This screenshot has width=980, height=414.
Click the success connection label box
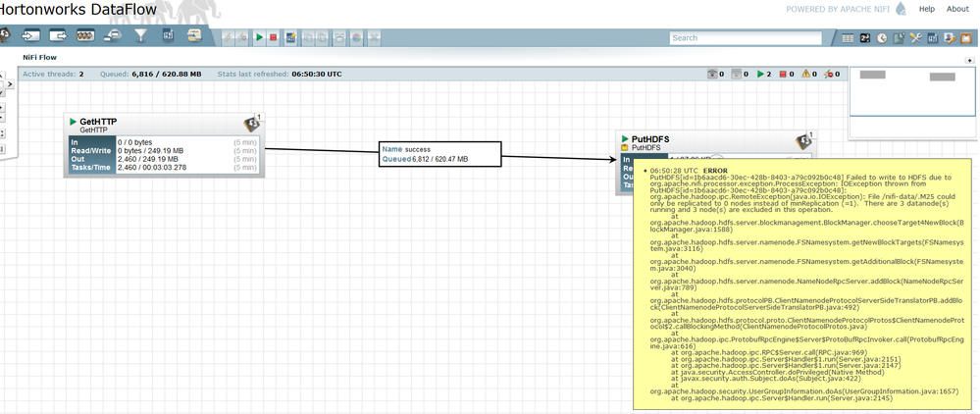(x=440, y=154)
